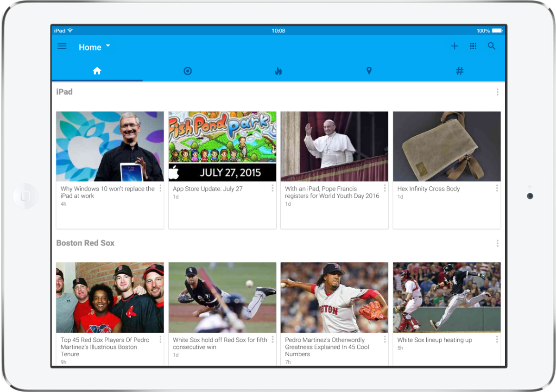Open options for White Sox lineup card
The width and height of the screenshot is (556, 392).
[x=497, y=339]
